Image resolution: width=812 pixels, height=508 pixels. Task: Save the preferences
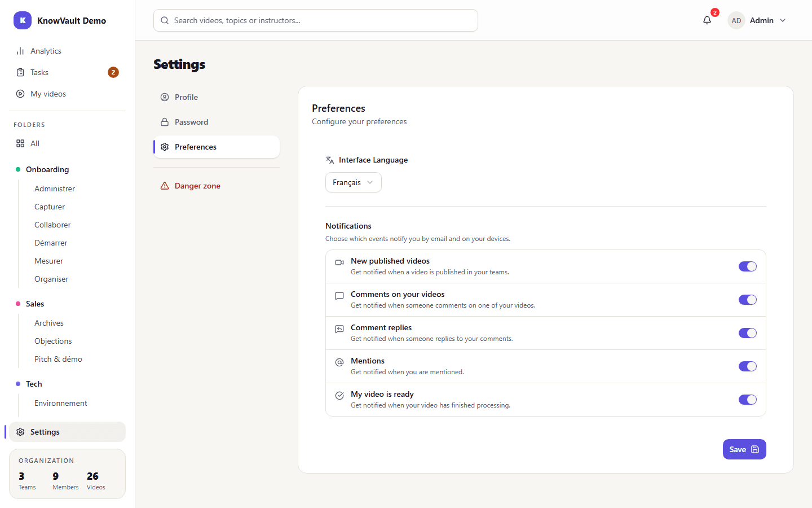744,449
